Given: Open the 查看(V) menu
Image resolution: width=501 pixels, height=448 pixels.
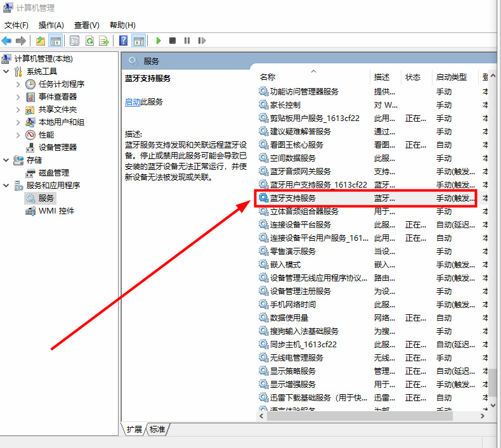Looking at the screenshot, I should click(x=86, y=25).
